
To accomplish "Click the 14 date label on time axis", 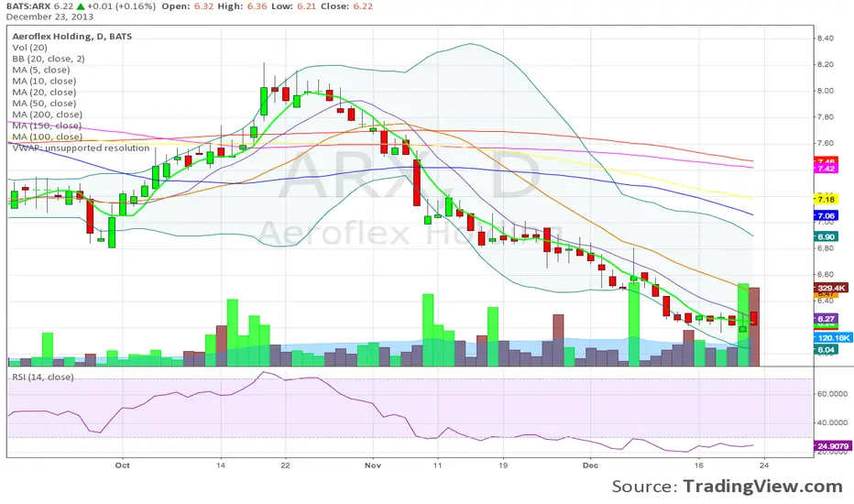I will coord(221,466).
